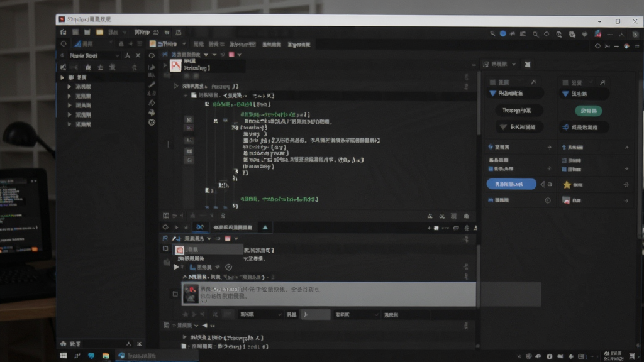644x362 pixels.
Task: Start playback with the lower panel play button
Action: click(176, 267)
